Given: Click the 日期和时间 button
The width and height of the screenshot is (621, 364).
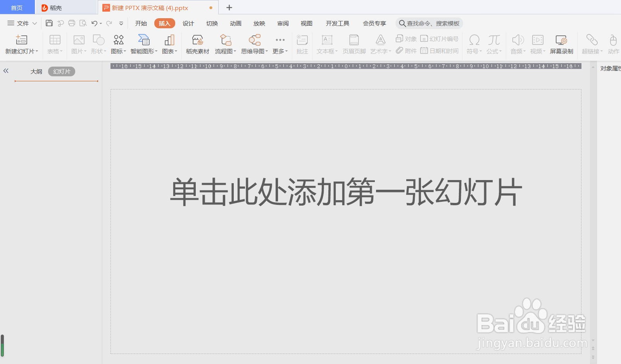Looking at the screenshot, I should (x=439, y=51).
